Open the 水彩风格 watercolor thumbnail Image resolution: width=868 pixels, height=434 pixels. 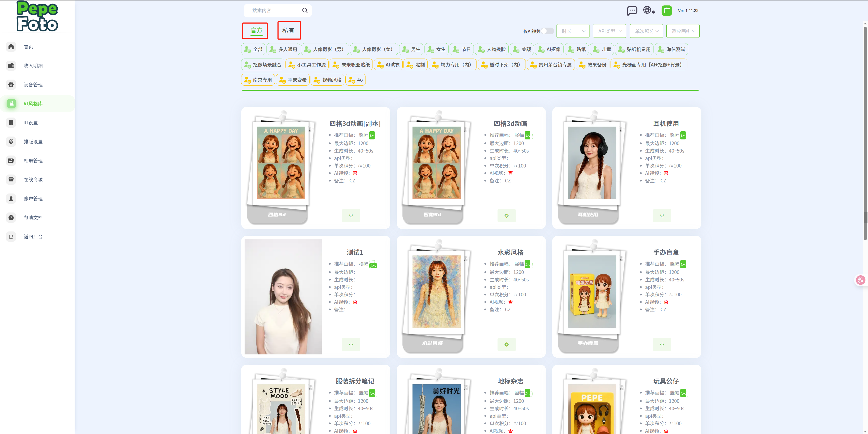tap(436, 291)
